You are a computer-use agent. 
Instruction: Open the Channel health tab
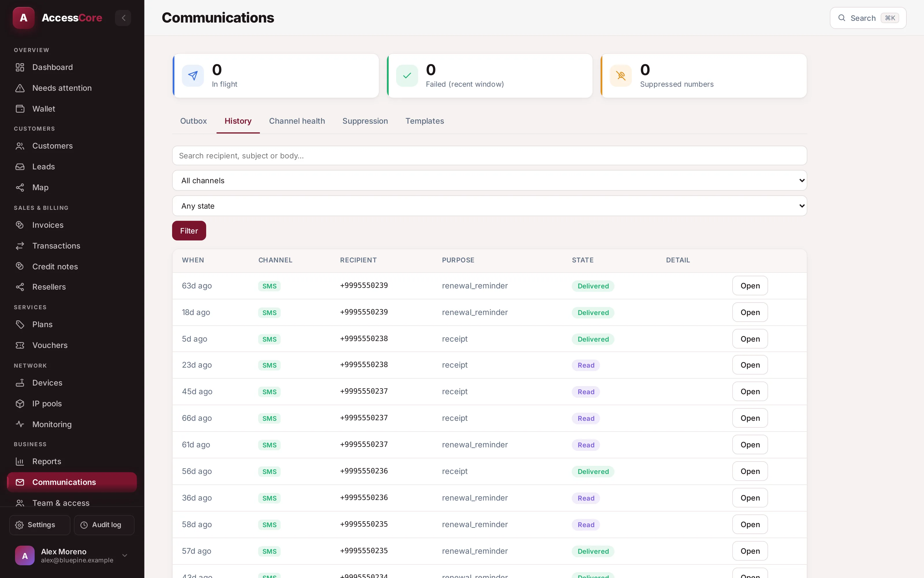[x=297, y=121]
